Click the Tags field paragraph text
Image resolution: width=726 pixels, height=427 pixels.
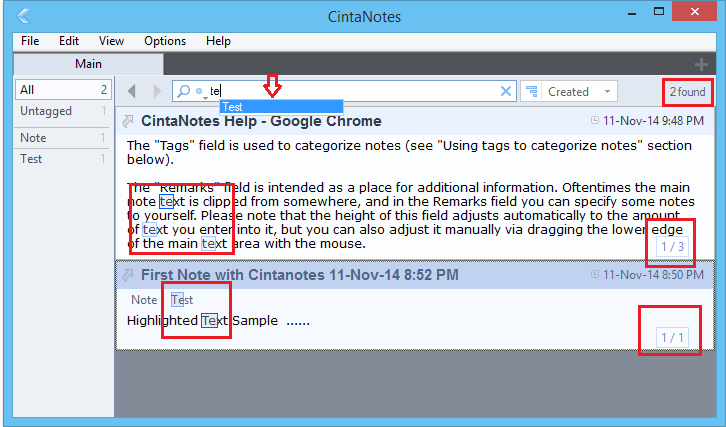tap(409, 152)
